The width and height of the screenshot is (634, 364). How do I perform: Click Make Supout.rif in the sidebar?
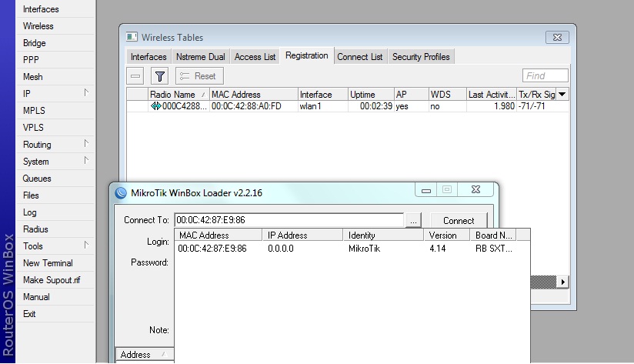tap(55, 280)
